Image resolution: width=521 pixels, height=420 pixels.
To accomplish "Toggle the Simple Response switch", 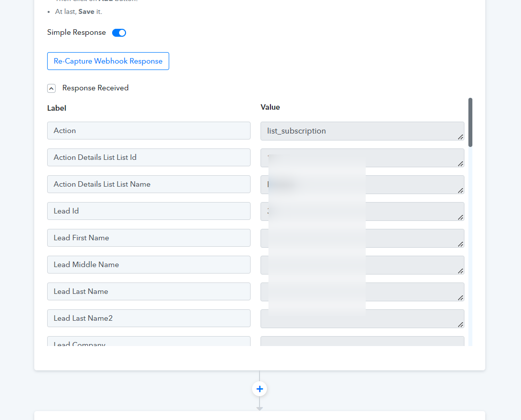I will click(x=119, y=33).
